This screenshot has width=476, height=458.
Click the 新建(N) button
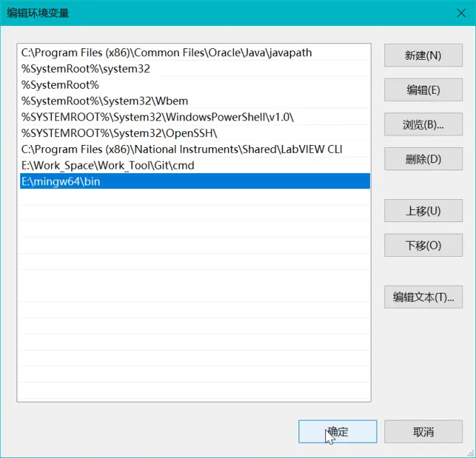(423, 56)
